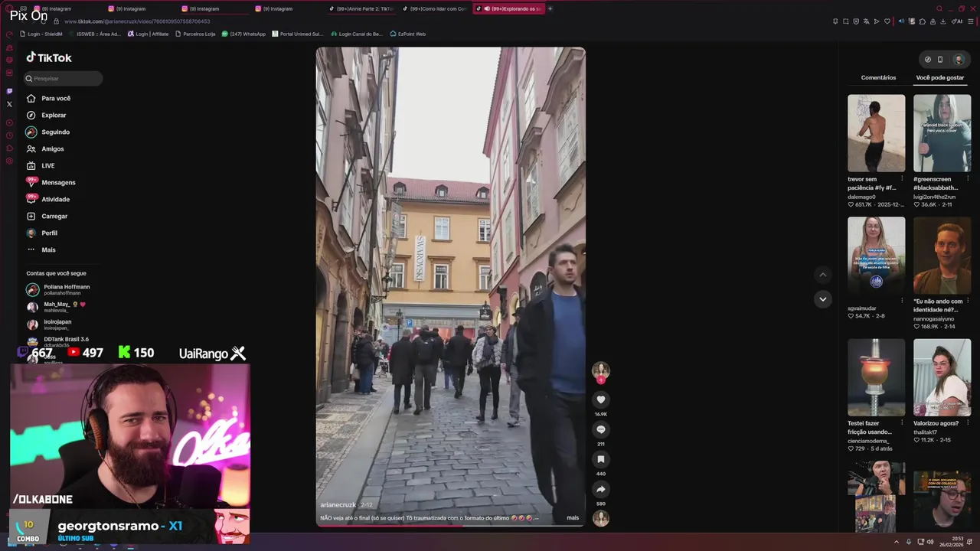The height and width of the screenshot is (551, 980).
Task: Open ISSWEB Área Ad bookmark
Action: click(x=94, y=34)
